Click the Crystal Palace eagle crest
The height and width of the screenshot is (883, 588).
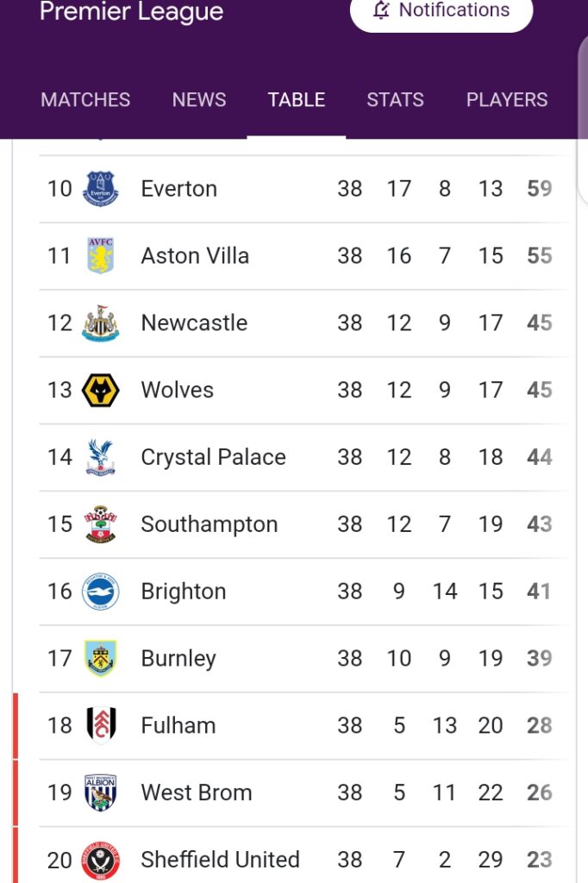point(100,457)
